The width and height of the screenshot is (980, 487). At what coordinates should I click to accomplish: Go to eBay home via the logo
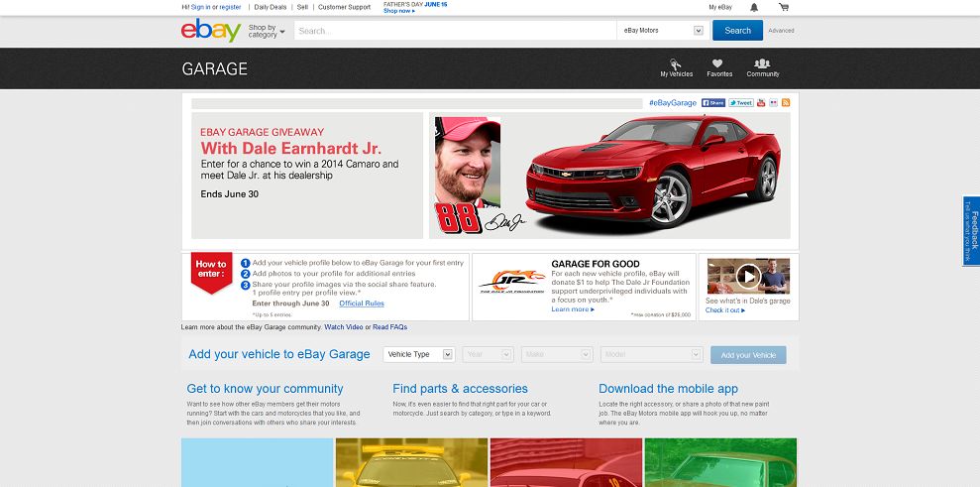[211, 30]
